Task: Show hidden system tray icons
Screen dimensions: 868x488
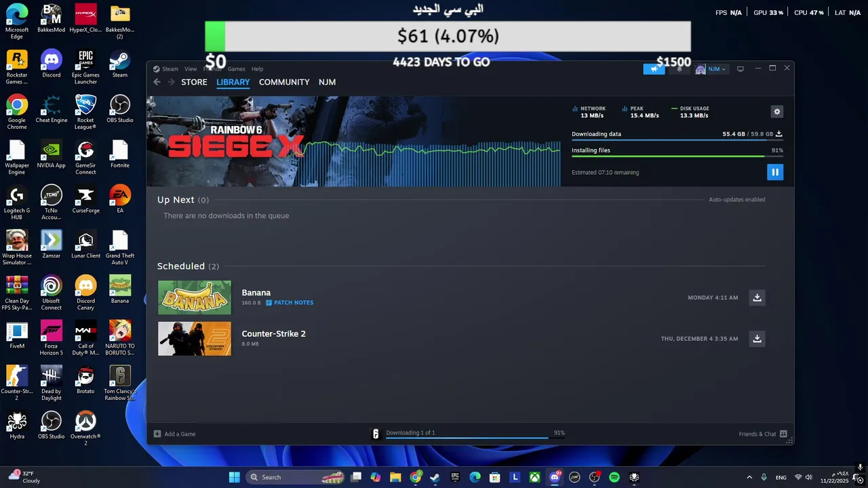Action: [x=749, y=477]
